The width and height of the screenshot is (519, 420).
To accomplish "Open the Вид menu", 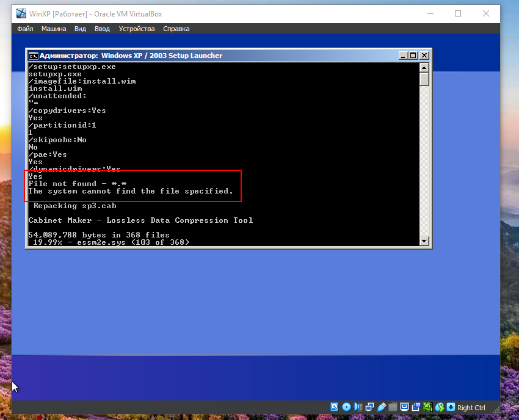I will pyautogui.click(x=80, y=29).
